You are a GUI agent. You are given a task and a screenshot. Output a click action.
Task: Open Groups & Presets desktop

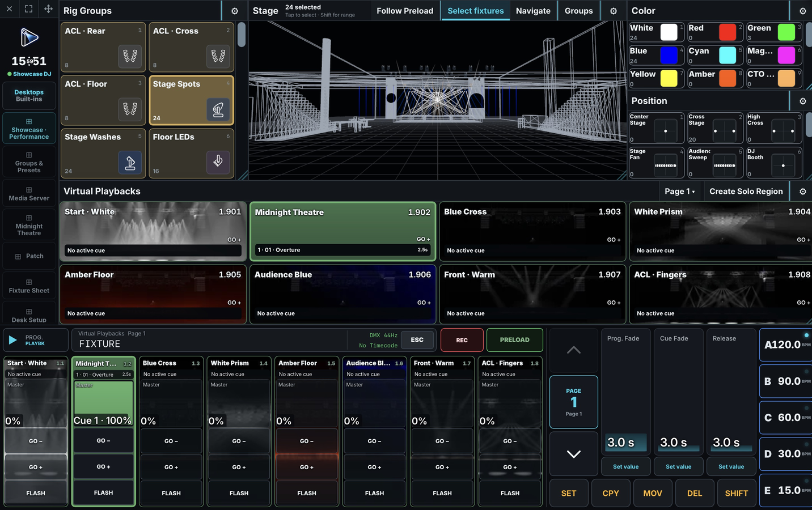pos(29,162)
